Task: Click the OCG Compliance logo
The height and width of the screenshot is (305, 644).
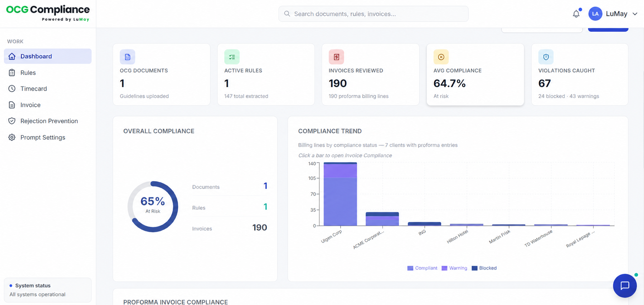Action: [48, 13]
